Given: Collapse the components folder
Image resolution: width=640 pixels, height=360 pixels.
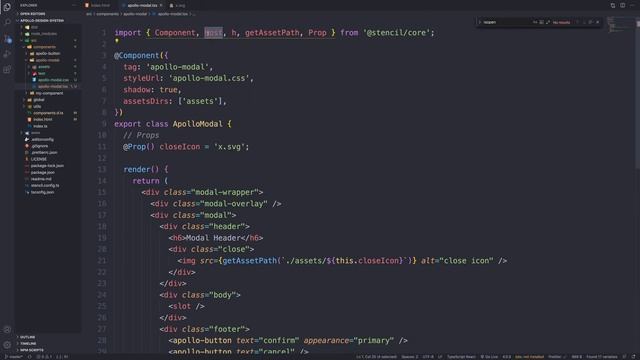Looking at the screenshot, I should (44, 47).
